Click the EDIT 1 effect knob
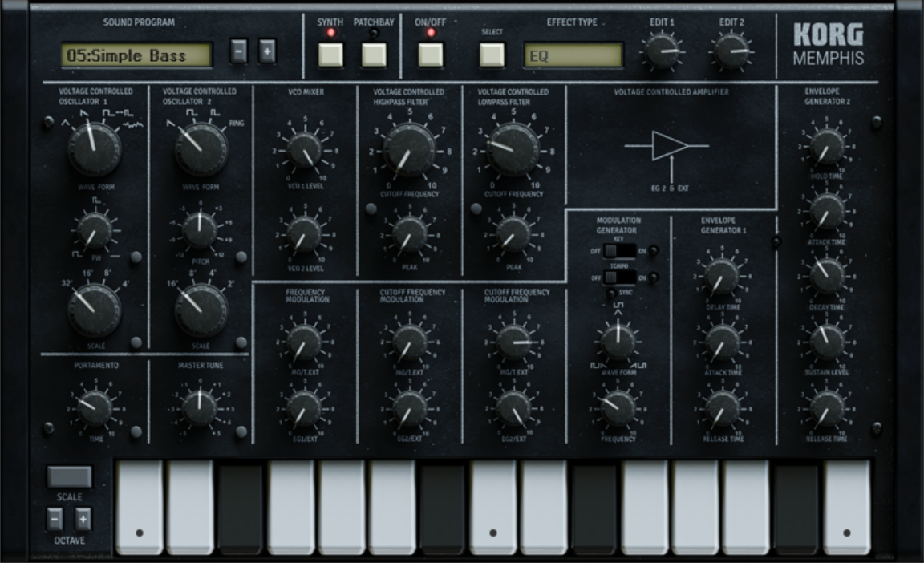Screen dimensions: 924x563 [x=661, y=51]
